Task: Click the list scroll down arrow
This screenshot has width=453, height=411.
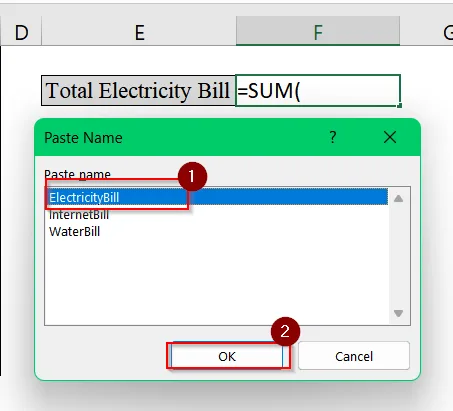Action: pos(398,313)
